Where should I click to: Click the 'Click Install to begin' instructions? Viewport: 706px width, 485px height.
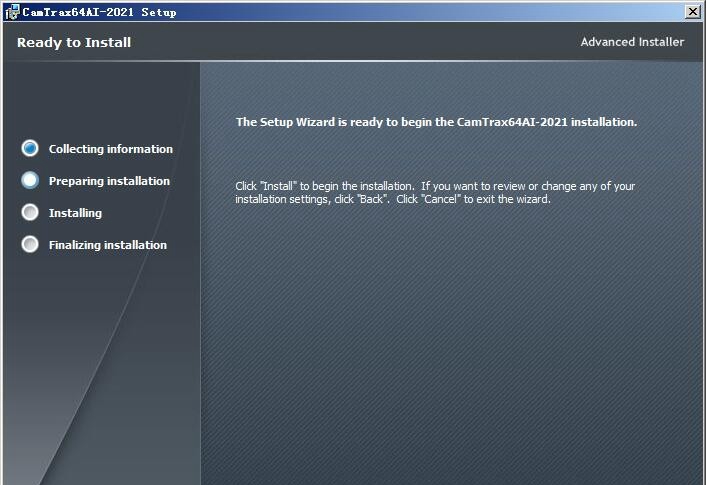[x=435, y=192]
